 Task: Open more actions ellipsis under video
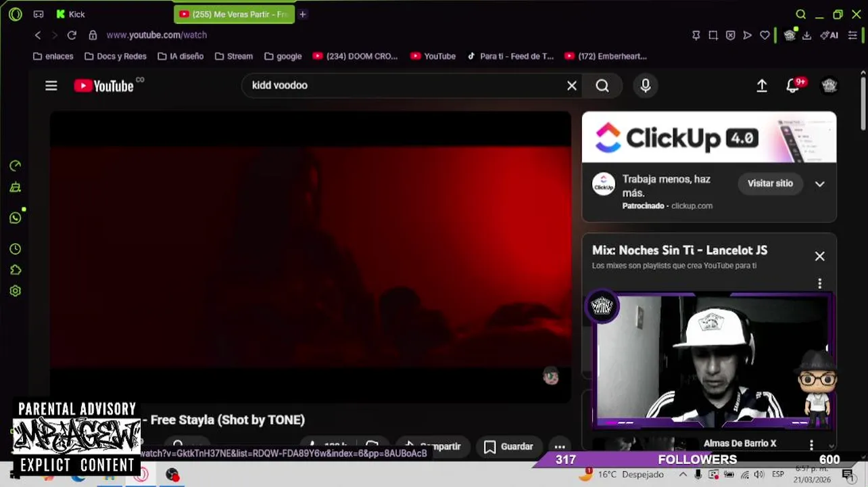point(560,446)
